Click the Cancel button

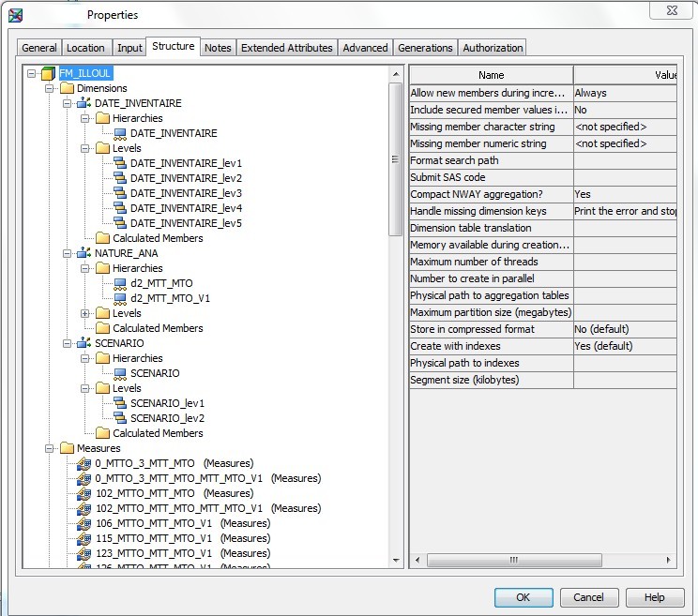click(588, 597)
